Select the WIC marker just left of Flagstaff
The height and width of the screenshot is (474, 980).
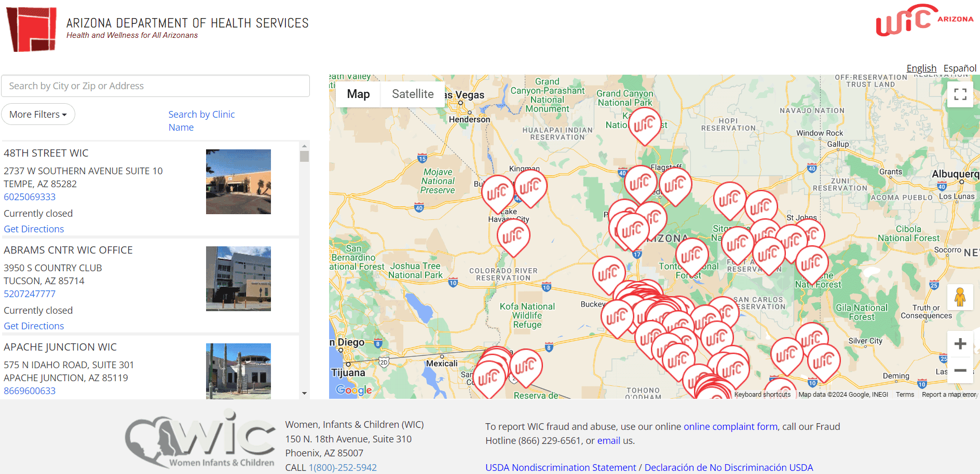pos(641,183)
